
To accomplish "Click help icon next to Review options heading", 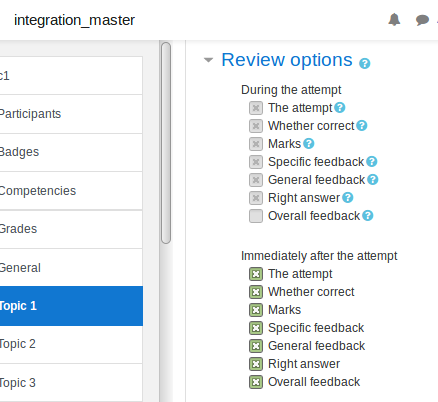I will [x=365, y=63].
